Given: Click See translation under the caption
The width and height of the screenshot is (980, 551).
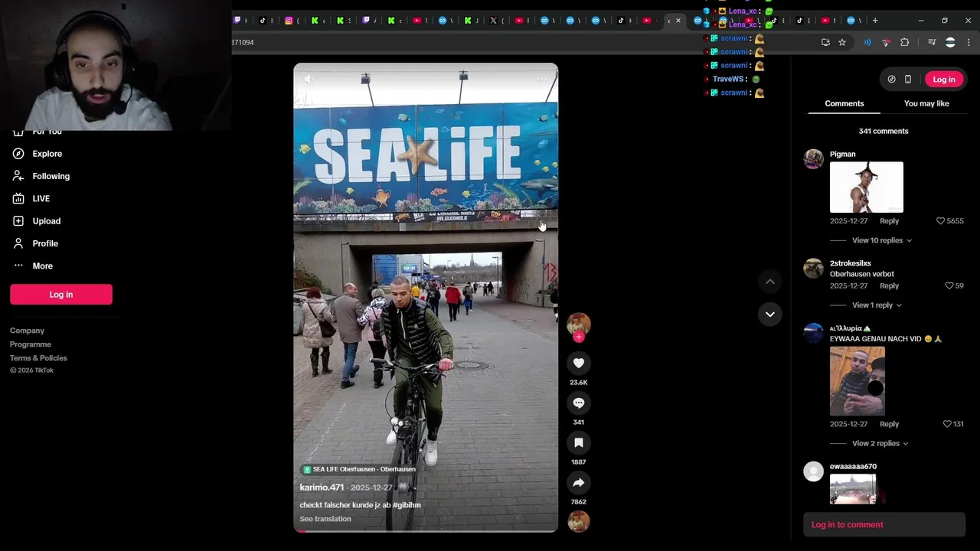Looking at the screenshot, I should [x=325, y=519].
